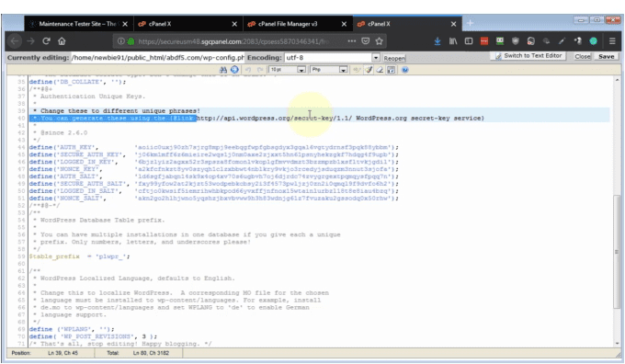Screen dimensions: 625x364
Task: Click the eyedropper extension icon
Action: click(x=562, y=41)
